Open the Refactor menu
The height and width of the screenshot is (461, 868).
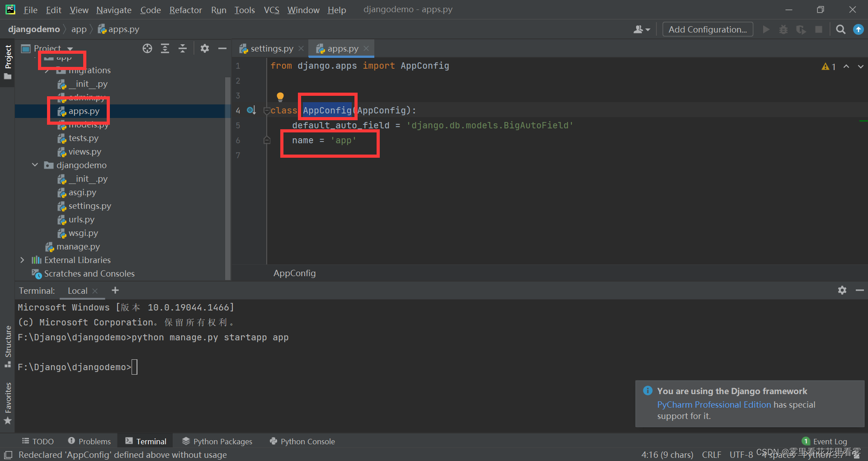pos(185,10)
